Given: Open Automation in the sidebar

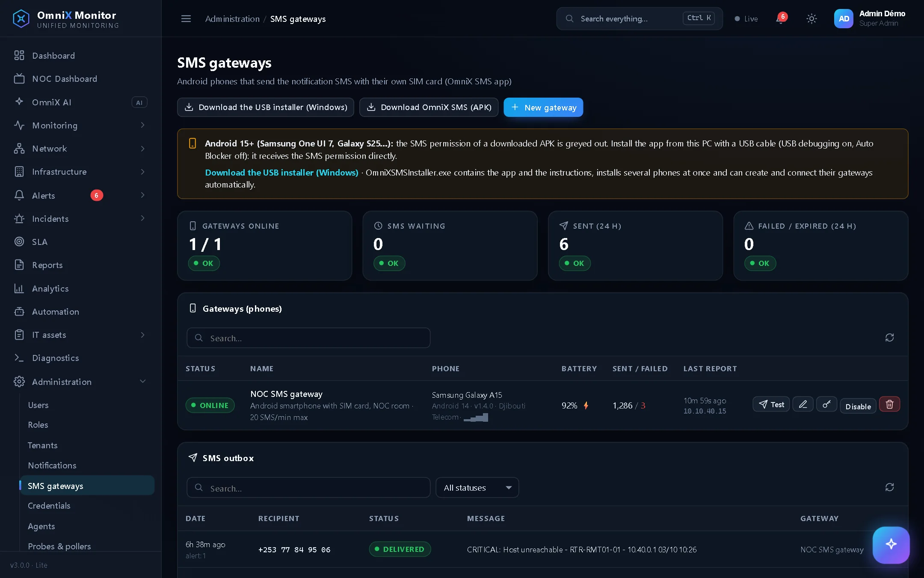Looking at the screenshot, I should pos(80,311).
